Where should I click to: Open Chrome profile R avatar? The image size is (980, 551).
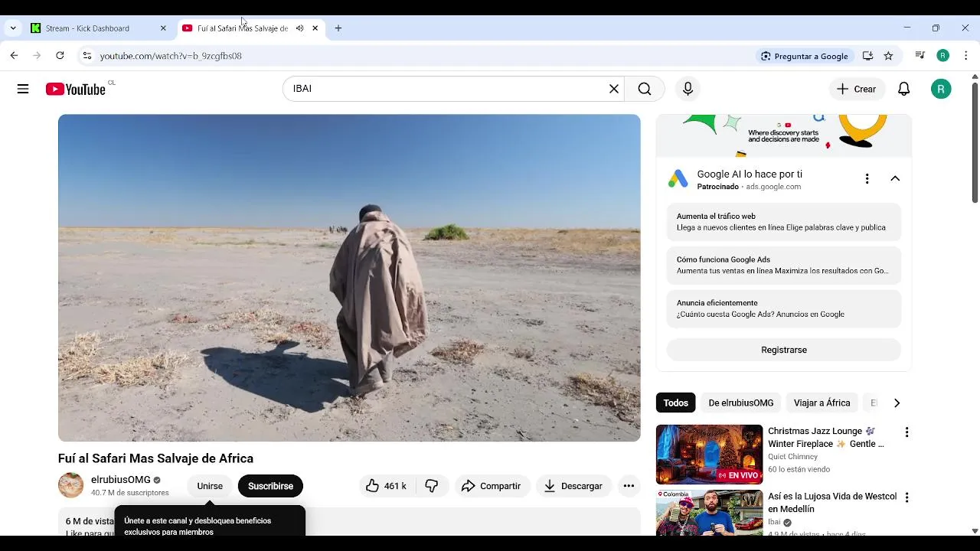pyautogui.click(x=943, y=56)
